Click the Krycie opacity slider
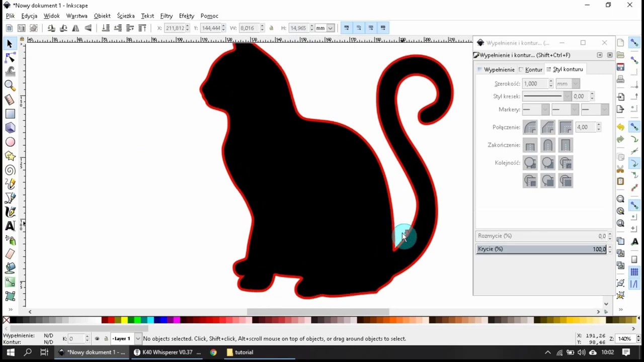 click(541, 249)
